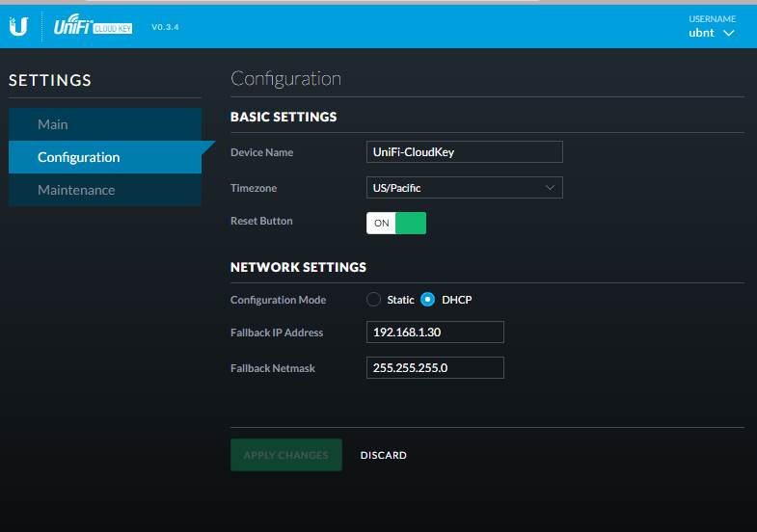
Task: Click the Configuration page title
Action: tap(285, 79)
